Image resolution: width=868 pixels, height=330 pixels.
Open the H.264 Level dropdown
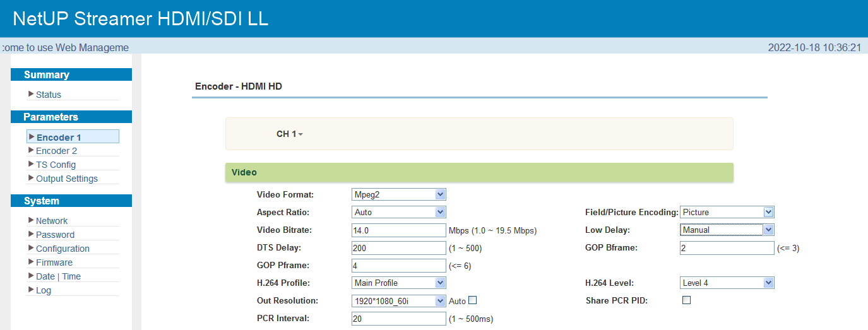tap(727, 283)
